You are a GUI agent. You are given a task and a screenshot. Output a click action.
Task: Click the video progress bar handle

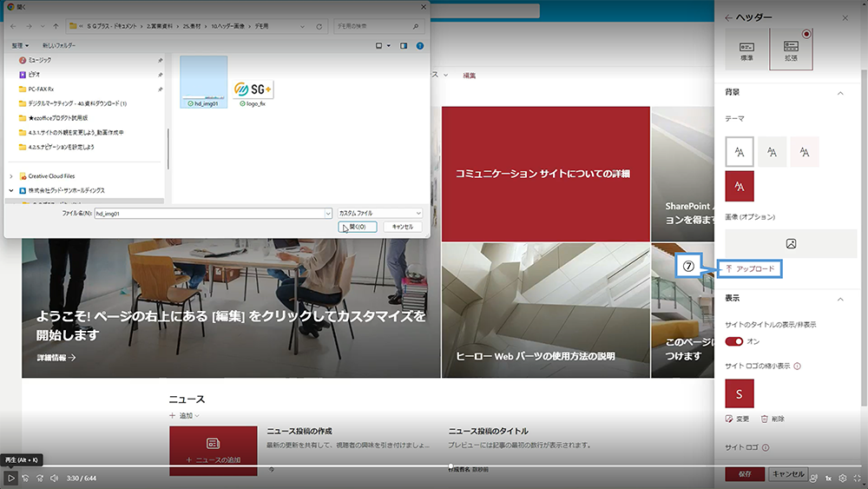tap(450, 466)
